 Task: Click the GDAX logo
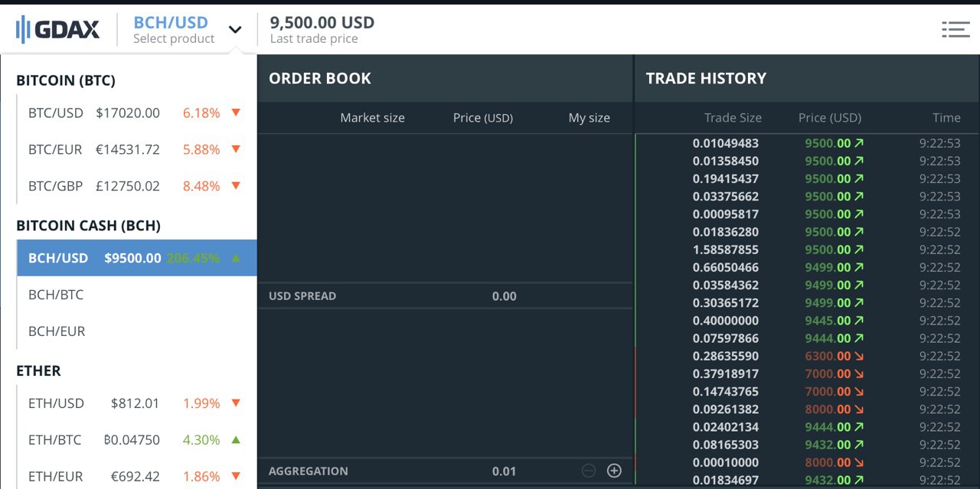[57, 30]
